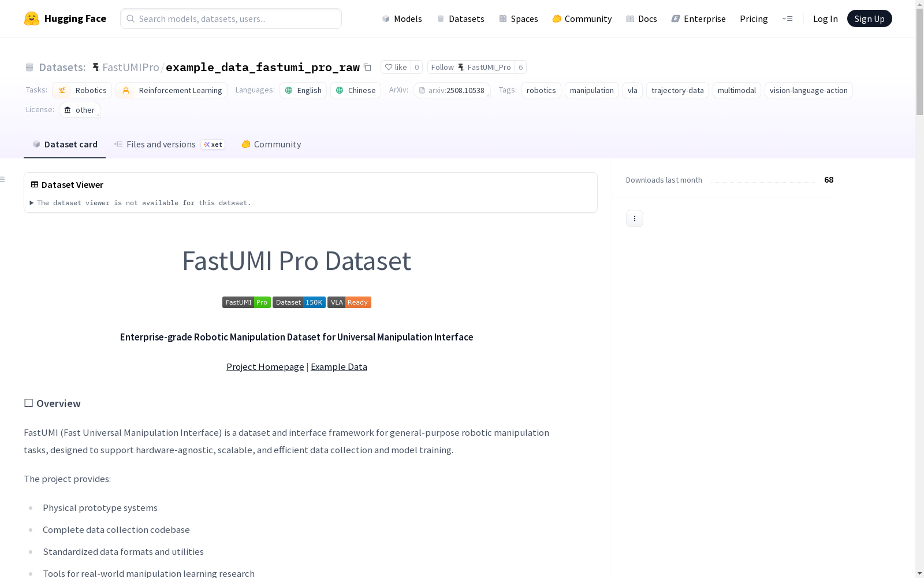Viewport: 924px width, 578px height.
Task: Switch to Files and versions tab
Action: tap(169, 144)
